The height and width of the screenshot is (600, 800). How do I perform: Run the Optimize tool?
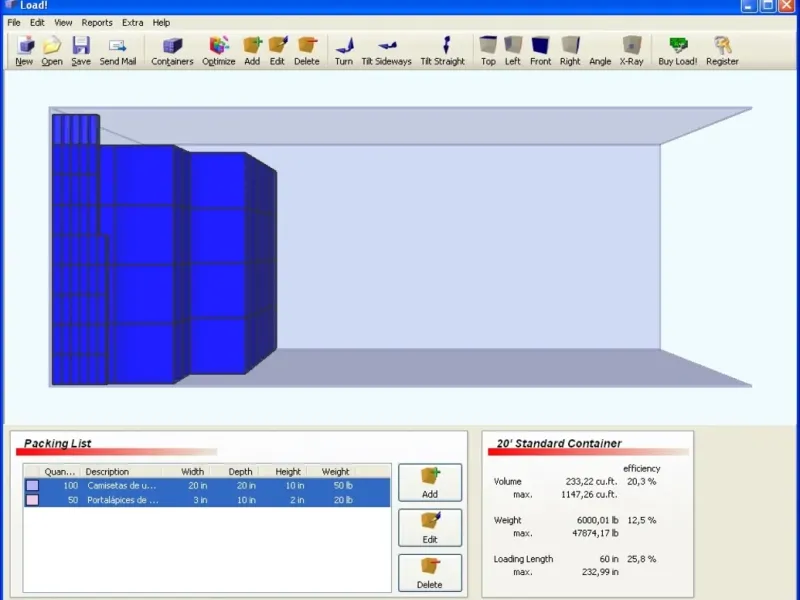click(x=218, y=51)
